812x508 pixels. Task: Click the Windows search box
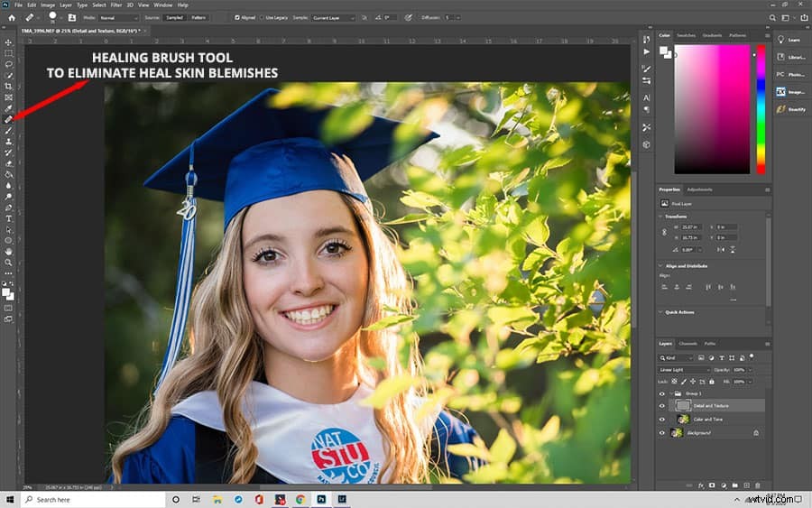(93, 500)
